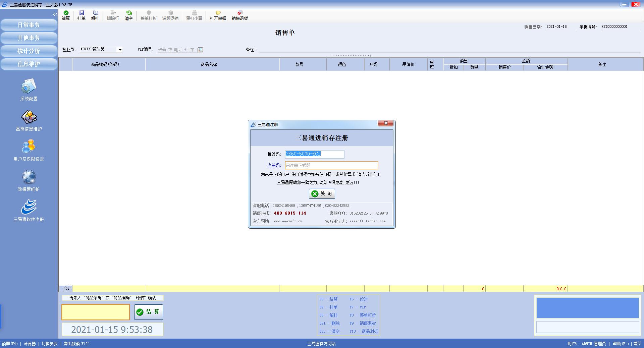
Task: Click the green 结算 button at the bottom
Action: coord(149,312)
